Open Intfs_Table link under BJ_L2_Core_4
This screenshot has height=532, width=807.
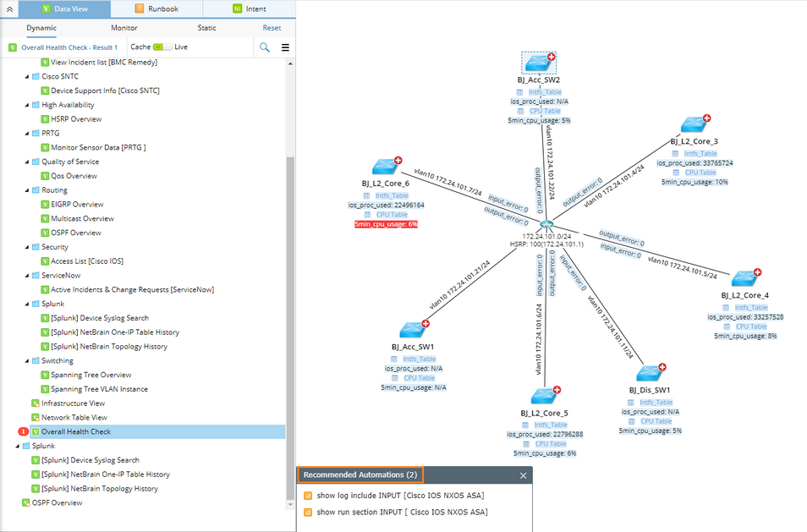pyautogui.click(x=751, y=307)
